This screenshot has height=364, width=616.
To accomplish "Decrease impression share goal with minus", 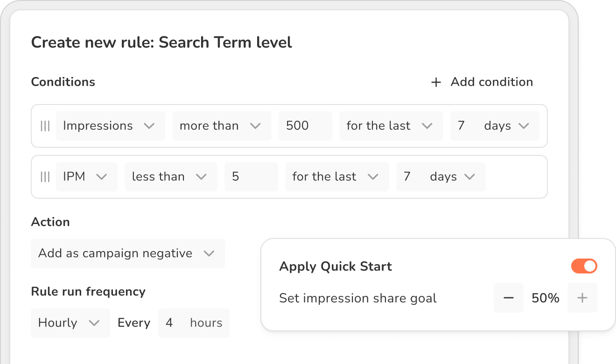I will tap(508, 298).
